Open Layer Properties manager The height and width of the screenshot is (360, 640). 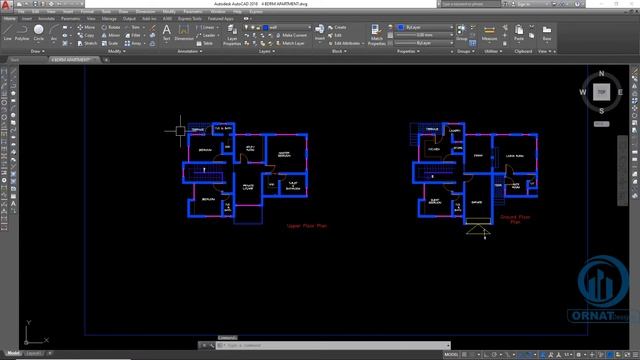232,35
